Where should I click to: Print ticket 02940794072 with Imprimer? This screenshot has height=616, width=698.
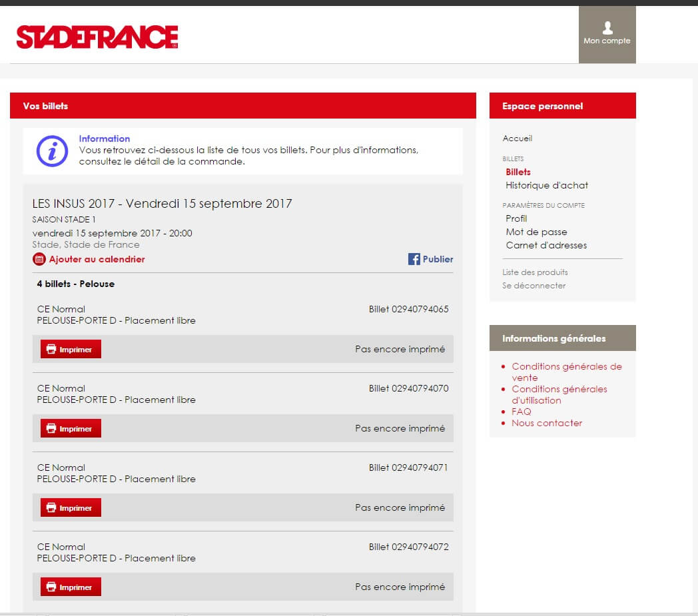pos(71,587)
